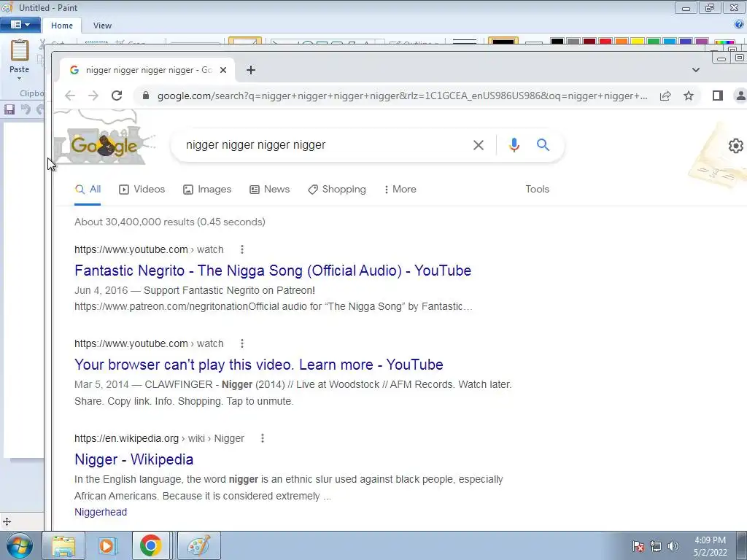This screenshot has width=747, height=560.
Task: Select the All results tab
Action: 88,190
